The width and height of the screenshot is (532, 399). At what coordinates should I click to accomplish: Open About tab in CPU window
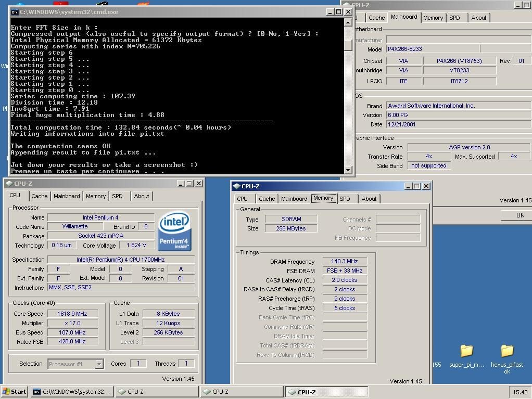coord(142,196)
